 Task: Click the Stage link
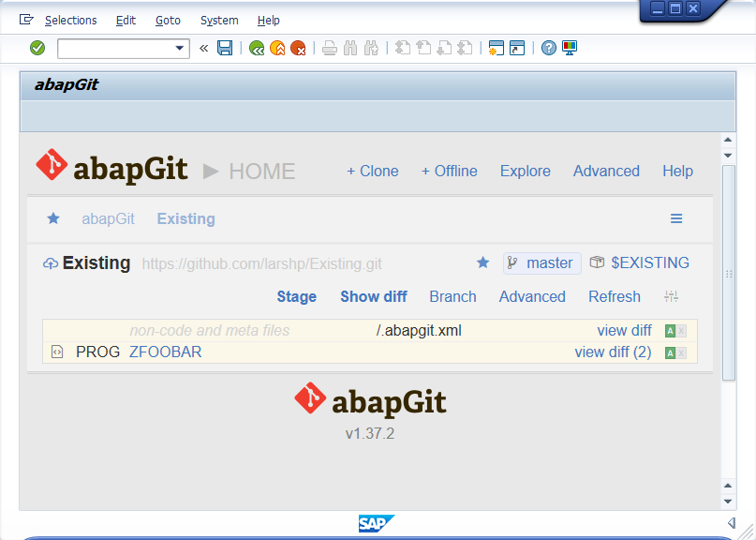tap(297, 296)
